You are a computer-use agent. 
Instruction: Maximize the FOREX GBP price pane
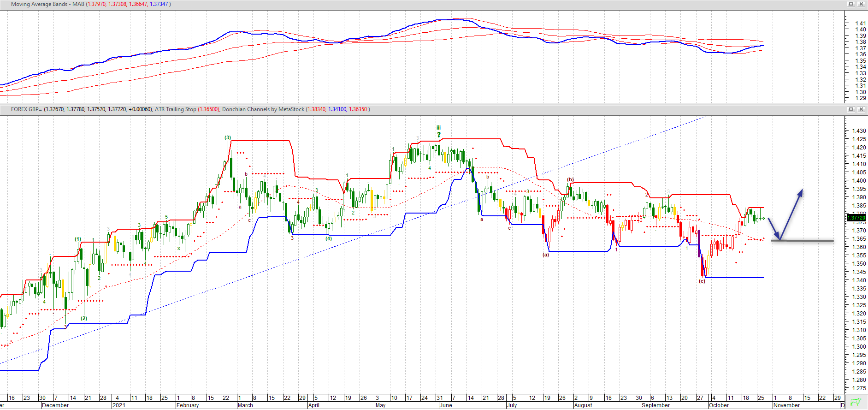(851, 109)
